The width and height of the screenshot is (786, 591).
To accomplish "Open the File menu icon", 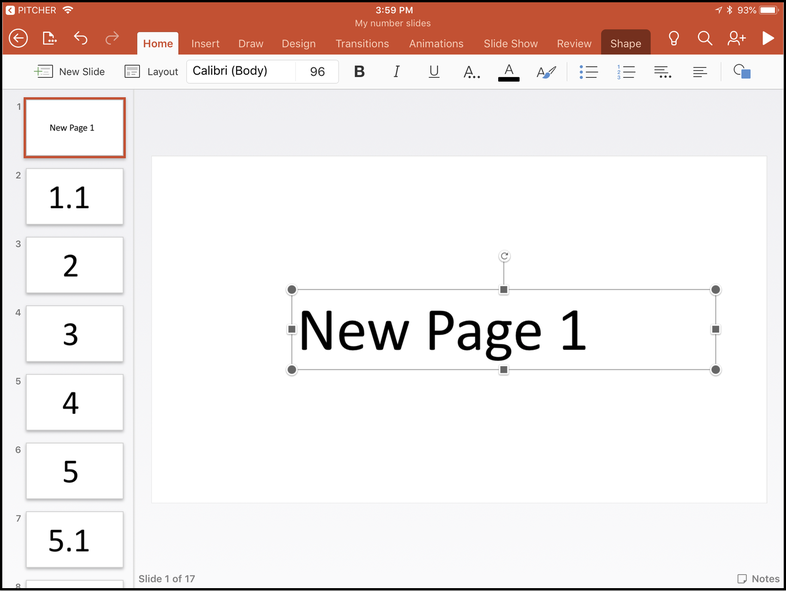I will tap(50, 39).
